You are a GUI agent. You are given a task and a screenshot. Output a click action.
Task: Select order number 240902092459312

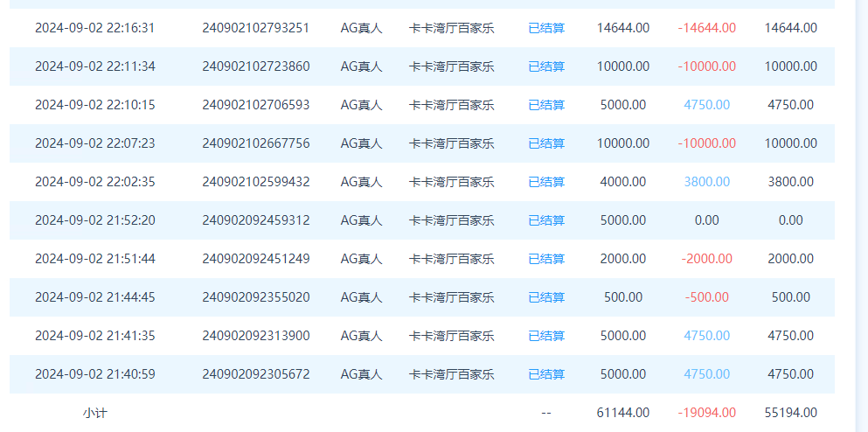(x=256, y=220)
